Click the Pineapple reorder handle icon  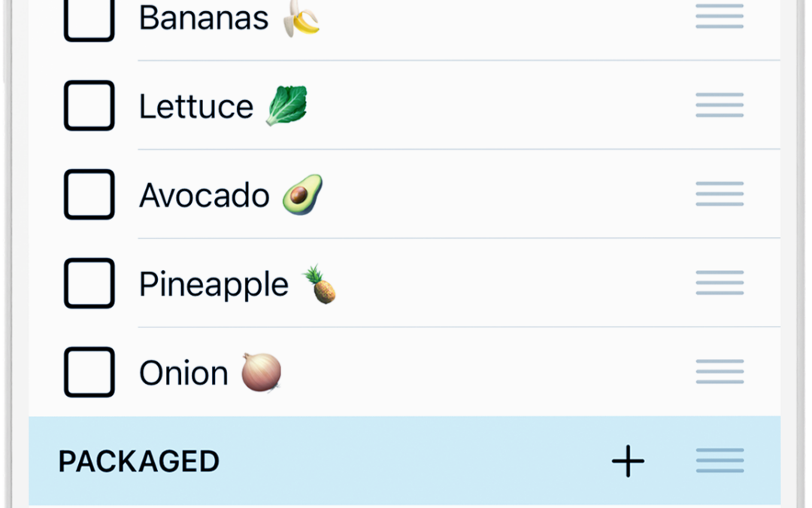(x=720, y=283)
